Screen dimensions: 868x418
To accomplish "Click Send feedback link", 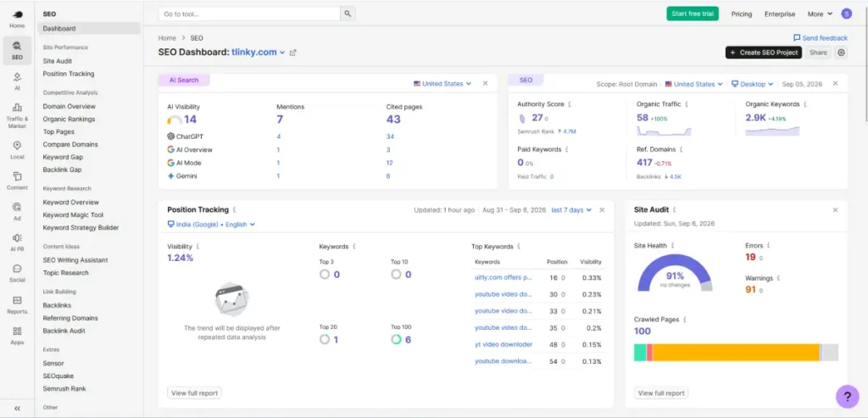I will [821, 38].
